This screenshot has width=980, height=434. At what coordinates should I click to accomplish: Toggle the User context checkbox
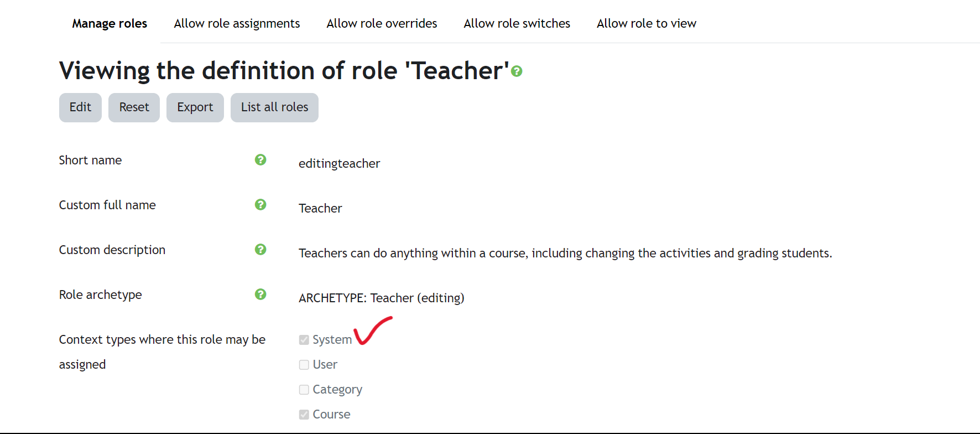(304, 365)
